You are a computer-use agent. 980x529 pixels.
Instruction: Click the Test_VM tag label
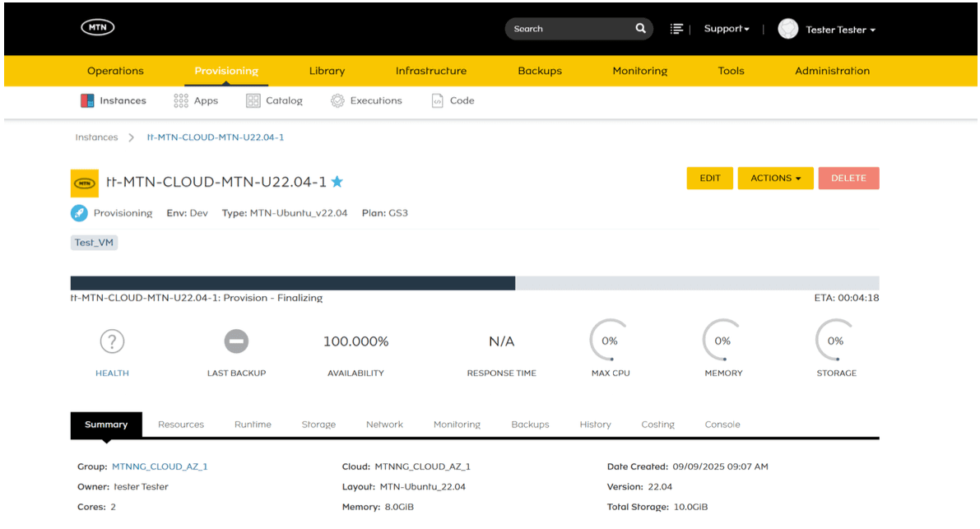pos(95,243)
